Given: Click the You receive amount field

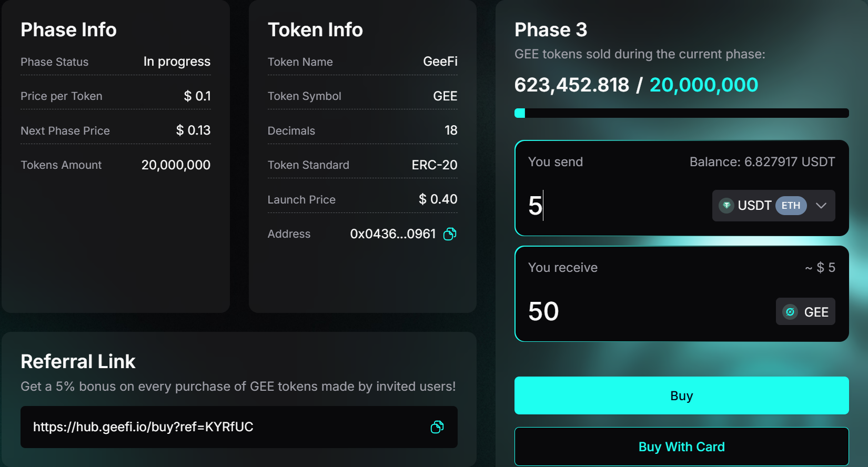Looking at the screenshot, I should coord(631,311).
